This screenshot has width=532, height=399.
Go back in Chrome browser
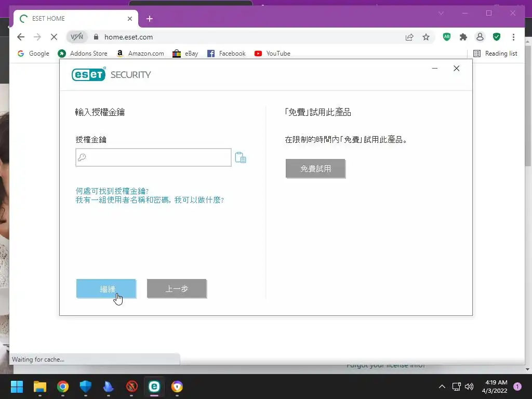click(21, 37)
